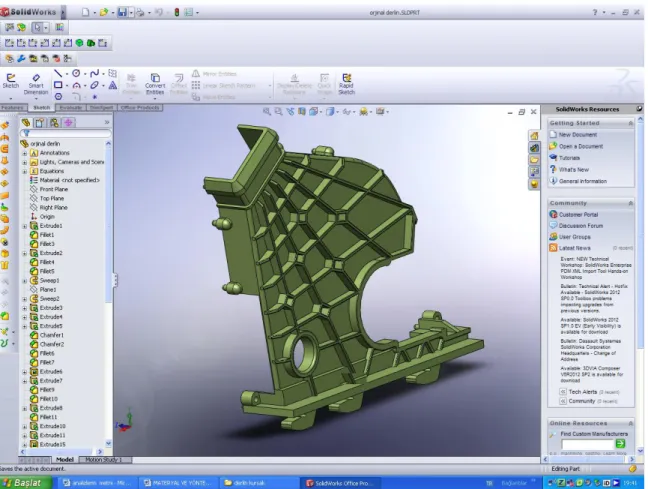The height and width of the screenshot is (489, 648).
Task: Select the Top Plane in the tree
Action: pos(52,198)
